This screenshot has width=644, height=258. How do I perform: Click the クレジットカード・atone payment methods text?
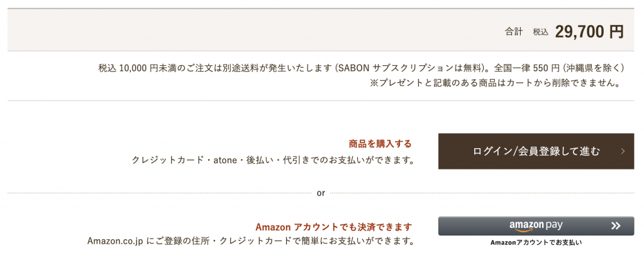[273, 159]
